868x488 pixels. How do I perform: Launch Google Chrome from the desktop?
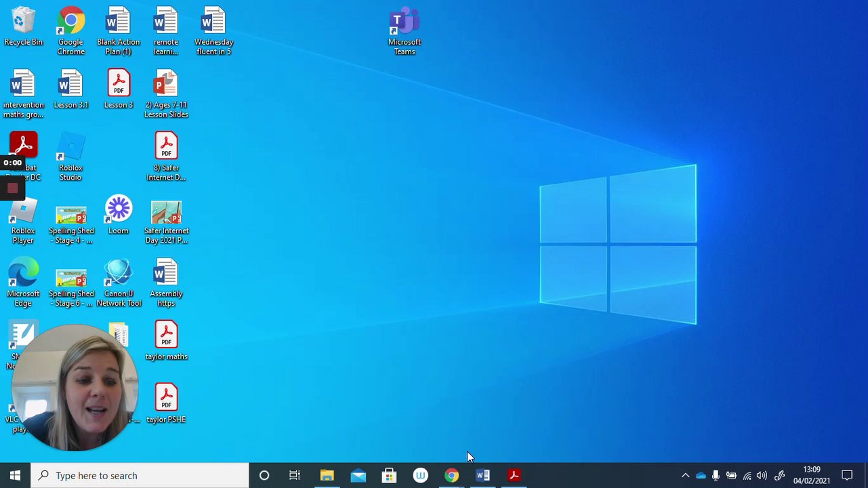(71, 31)
